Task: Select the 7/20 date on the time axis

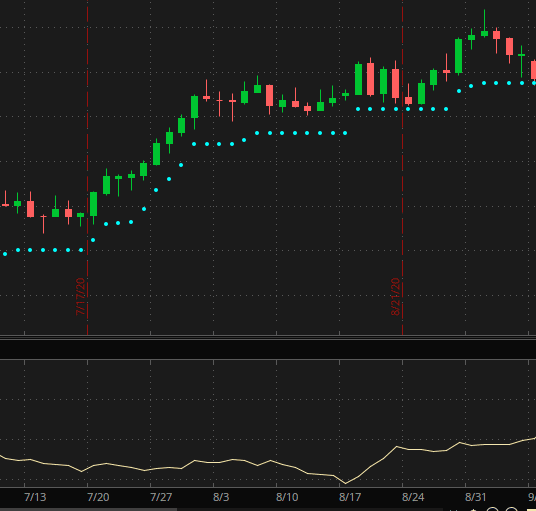Action: [x=98, y=497]
